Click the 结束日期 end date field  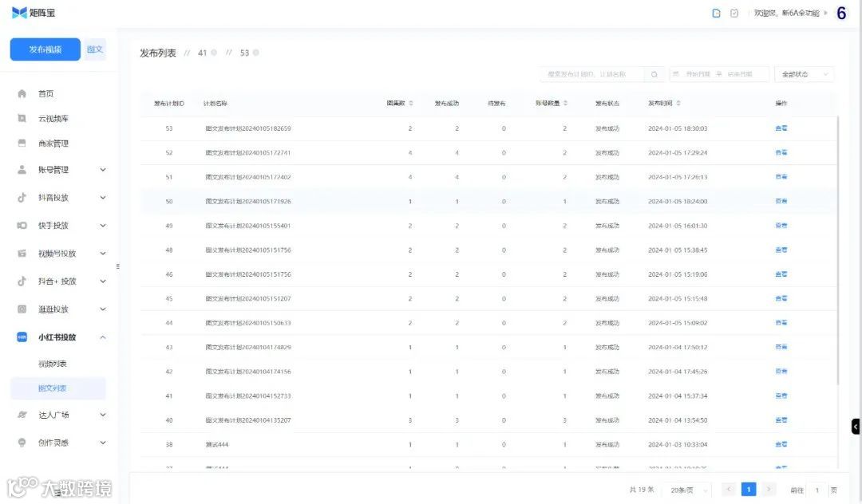click(x=740, y=75)
